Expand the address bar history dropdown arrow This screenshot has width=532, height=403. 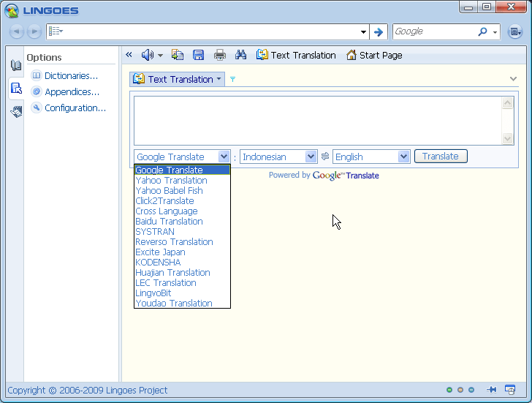363,32
